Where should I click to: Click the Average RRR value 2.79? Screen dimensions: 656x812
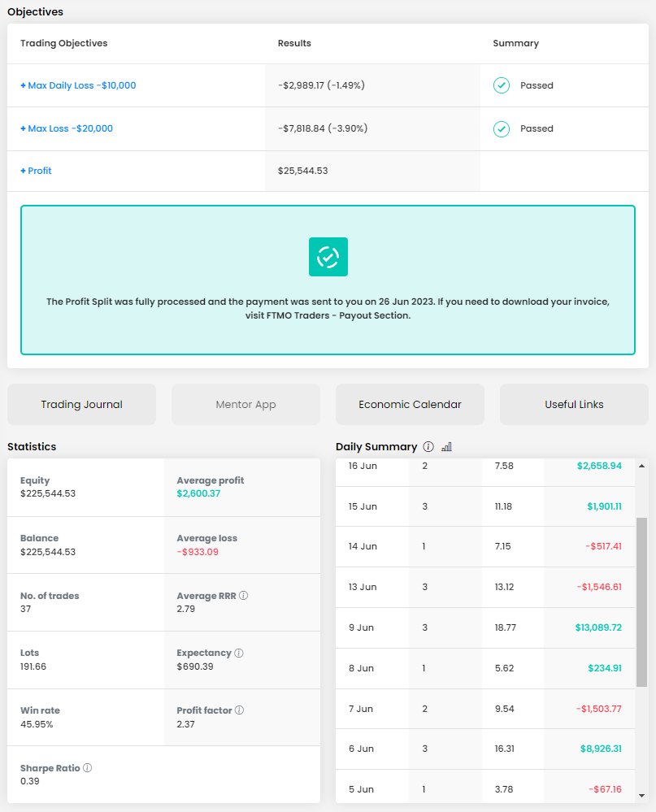point(186,609)
